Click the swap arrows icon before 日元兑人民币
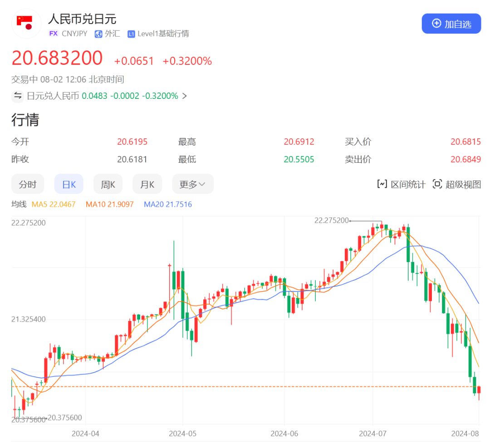The width and height of the screenshot is (490, 448). click(17, 96)
